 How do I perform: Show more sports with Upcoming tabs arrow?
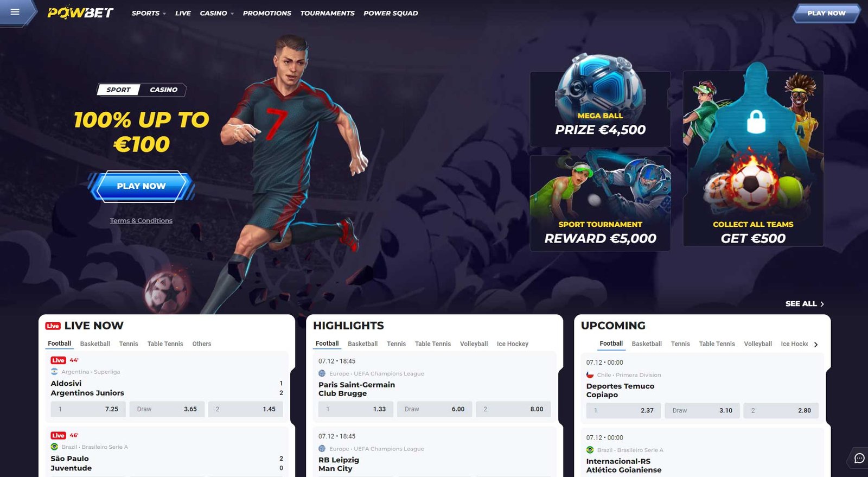(x=816, y=344)
